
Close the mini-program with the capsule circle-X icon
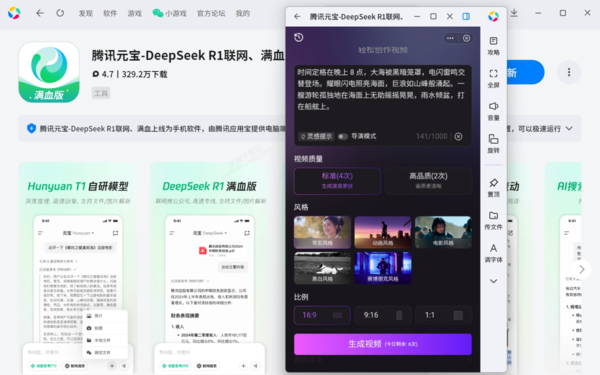tap(466, 38)
